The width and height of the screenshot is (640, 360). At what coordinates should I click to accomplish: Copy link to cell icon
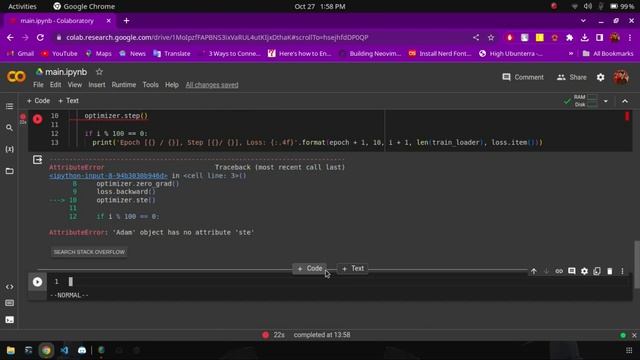pos(559,271)
